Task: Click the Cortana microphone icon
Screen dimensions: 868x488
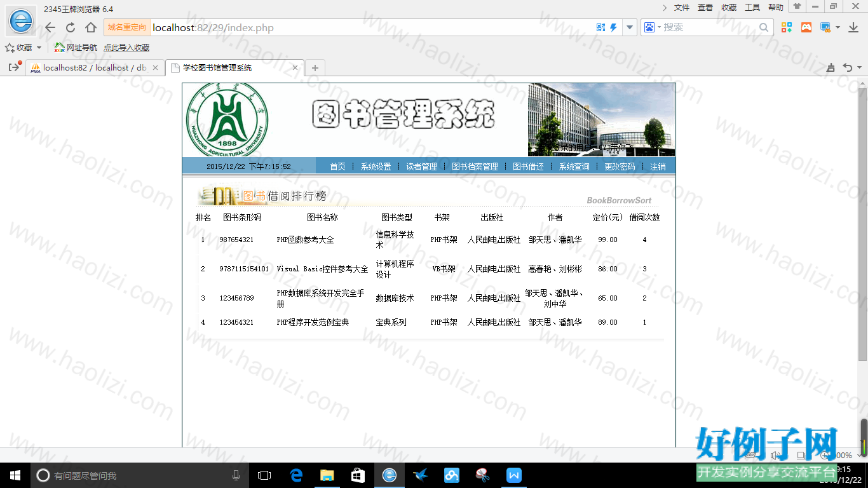Action: [236, 475]
